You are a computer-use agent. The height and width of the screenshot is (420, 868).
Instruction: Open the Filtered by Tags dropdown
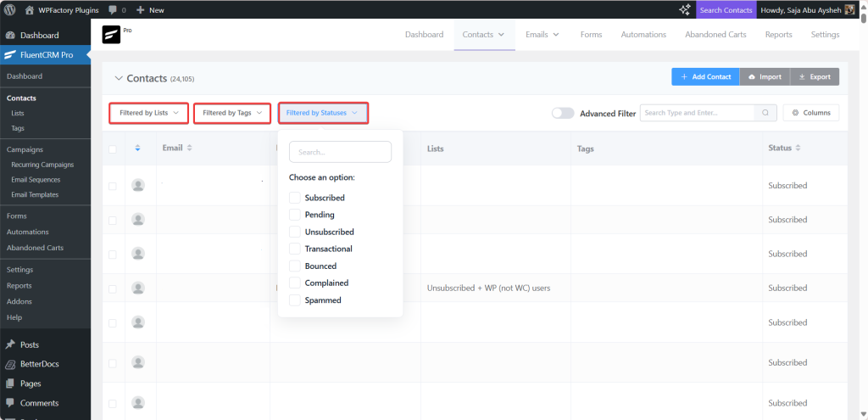(232, 113)
